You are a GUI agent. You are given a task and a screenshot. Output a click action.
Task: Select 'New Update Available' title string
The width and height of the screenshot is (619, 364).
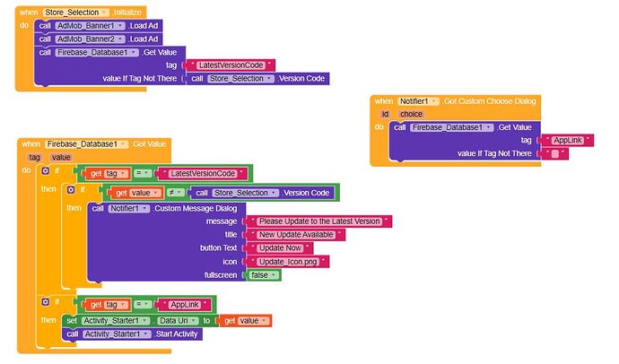296,235
